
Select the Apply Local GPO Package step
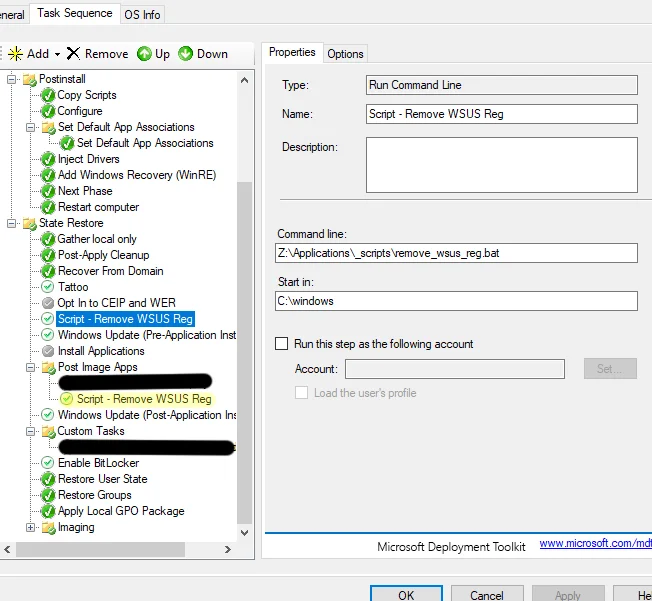(x=121, y=511)
